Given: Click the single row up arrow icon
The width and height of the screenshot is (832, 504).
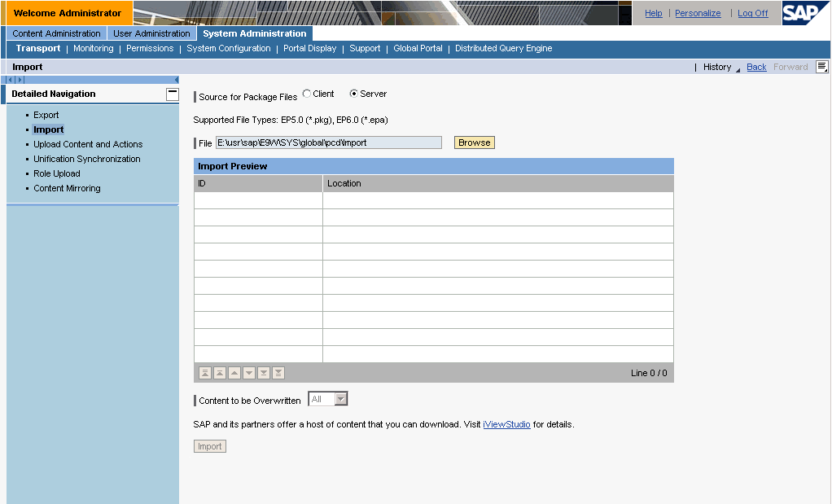Looking at the screenshot, I should (234, 373).
